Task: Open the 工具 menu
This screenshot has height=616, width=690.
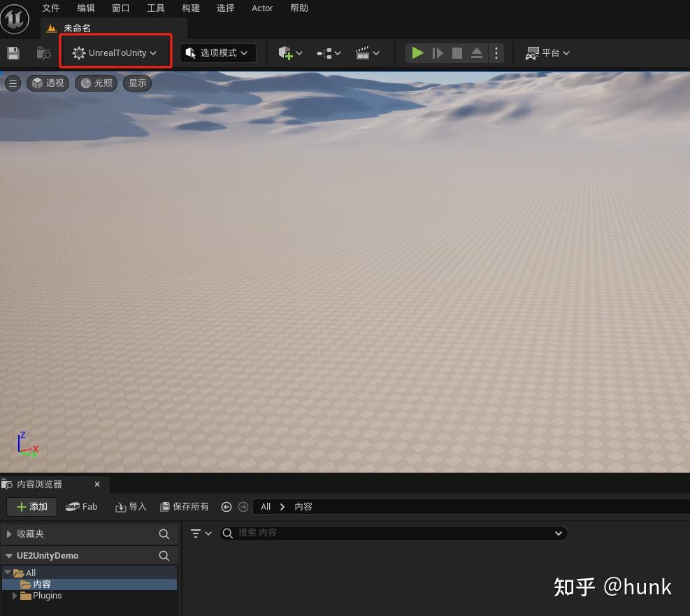Action: pos(155,8)
